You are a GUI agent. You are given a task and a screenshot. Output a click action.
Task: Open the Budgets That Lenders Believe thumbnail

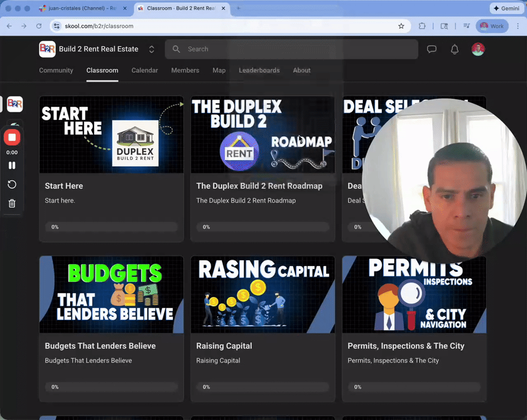coord(112,295)
